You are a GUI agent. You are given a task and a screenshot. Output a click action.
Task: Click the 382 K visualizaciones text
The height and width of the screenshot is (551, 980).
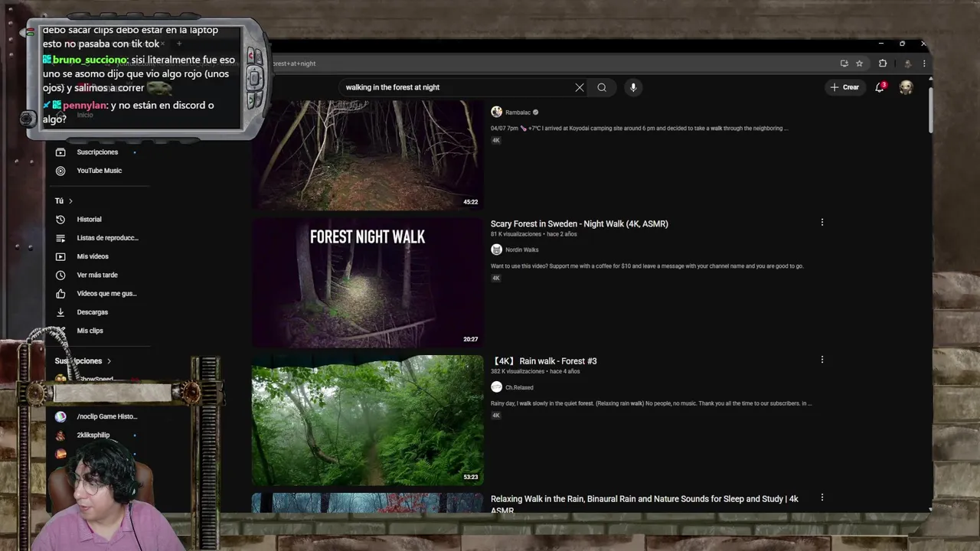tap(518, 371)
